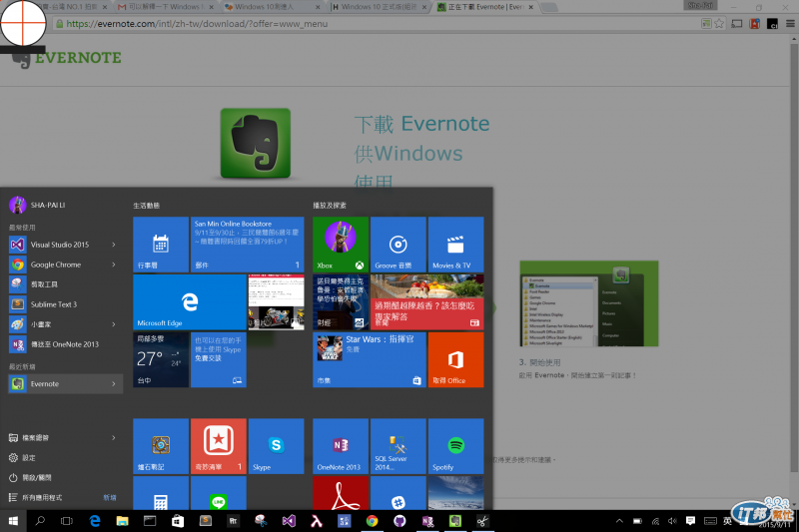Expand the Evernote entry arrow
The image size is (799, 532).
(114, 384)
